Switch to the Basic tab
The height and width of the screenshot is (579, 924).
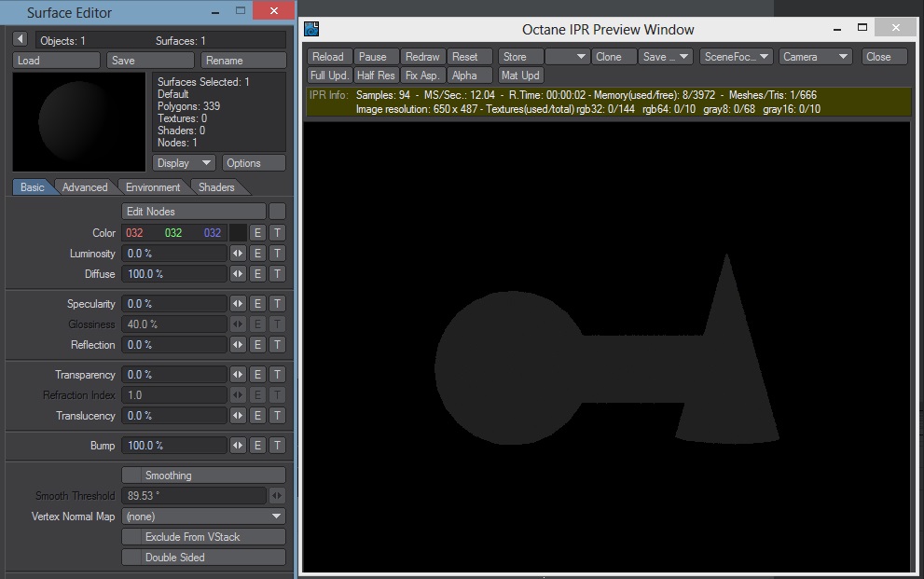pos(33,187)
